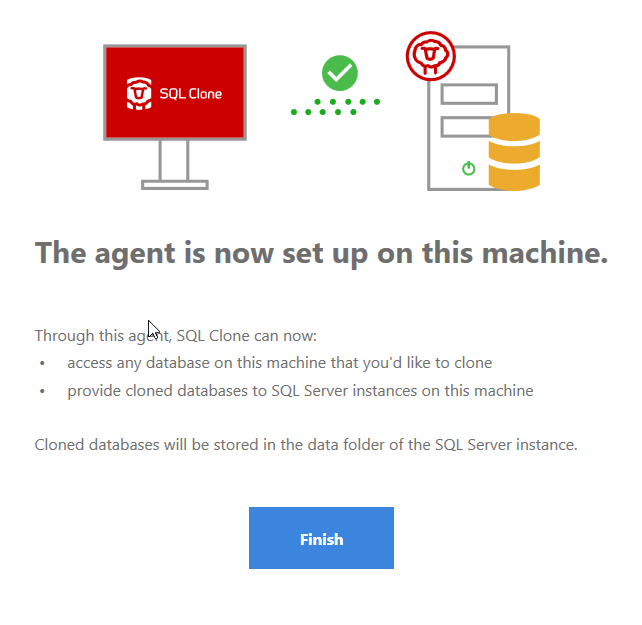Click the 'provide cloned databases' bullet text
The width and height of the screenshot is (642, 625).
click(300, 391)
